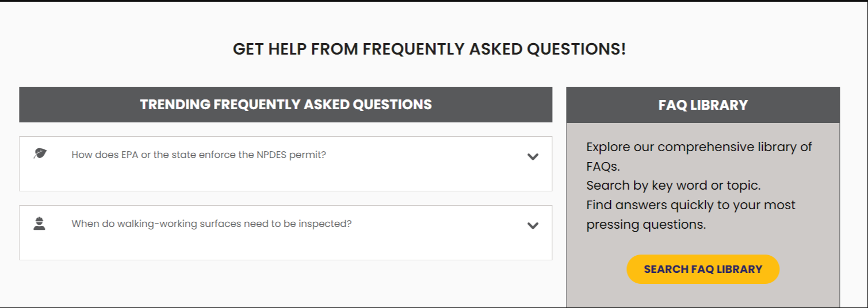
Task: Click the 'Explore our comprehensive library' text line
Action: point(699,147)
